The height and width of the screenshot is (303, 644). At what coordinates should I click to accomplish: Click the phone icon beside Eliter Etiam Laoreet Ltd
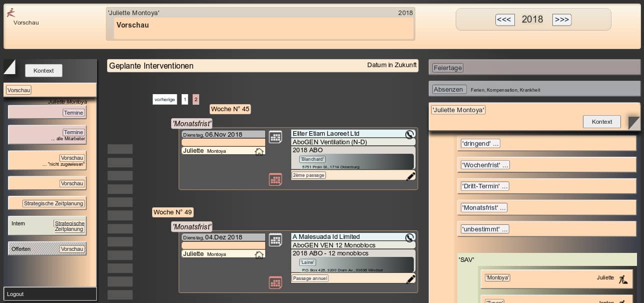tap(410, 134)
